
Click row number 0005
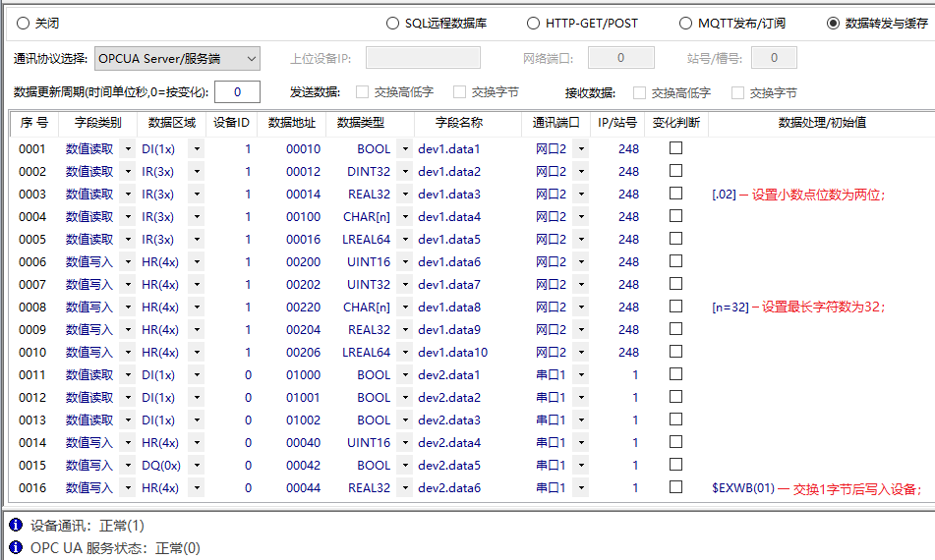32,239
